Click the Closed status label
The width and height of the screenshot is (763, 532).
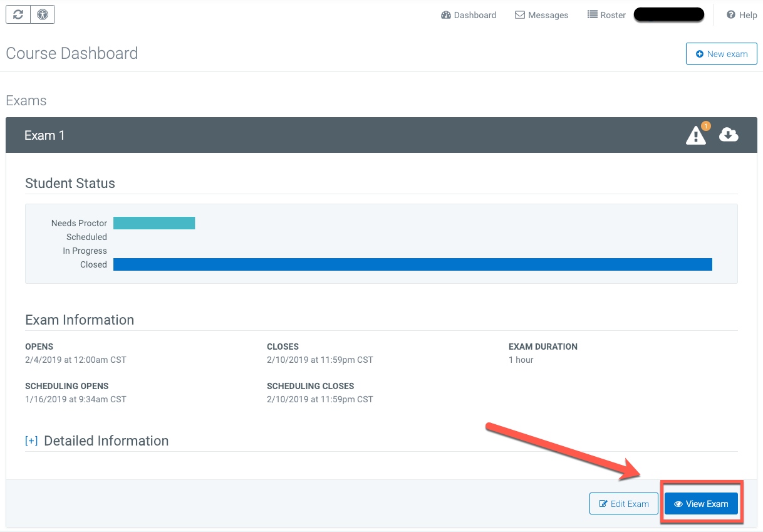pyautogui.click(x=93, y=264)
